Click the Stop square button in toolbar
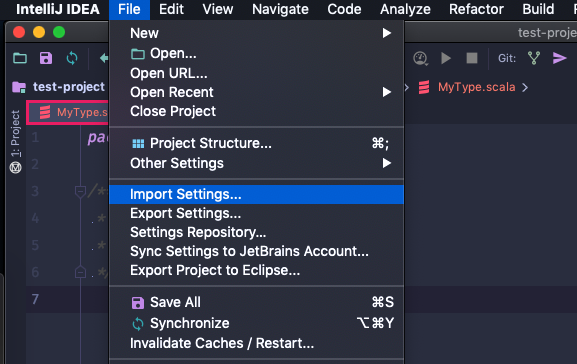 [472, 58]
